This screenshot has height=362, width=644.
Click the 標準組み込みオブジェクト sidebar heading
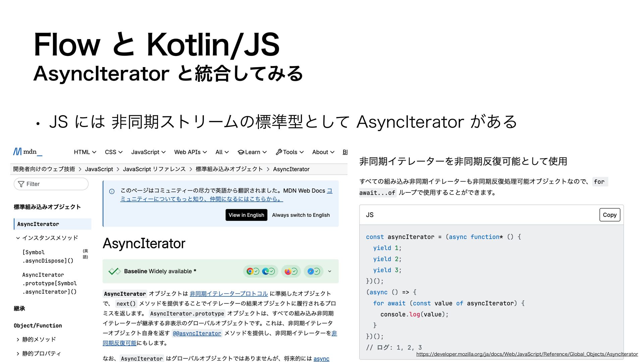pos(47,207)
